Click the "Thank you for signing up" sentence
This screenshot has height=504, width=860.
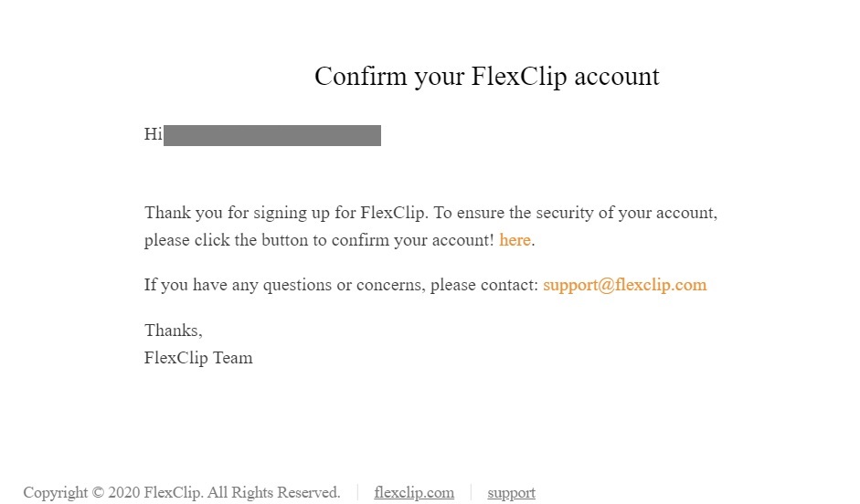click(285, 213)
